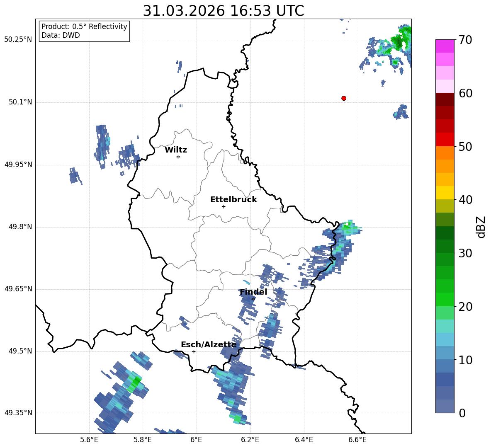
Task: Click the title '31.03.2026 16:53 UTC'
Action: [224, 11]
